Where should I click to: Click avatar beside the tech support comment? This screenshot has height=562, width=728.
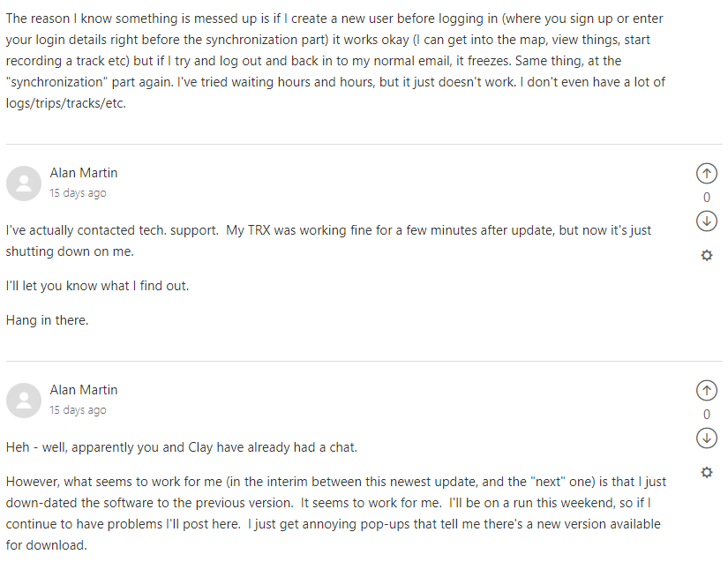[x=24, y=183]
